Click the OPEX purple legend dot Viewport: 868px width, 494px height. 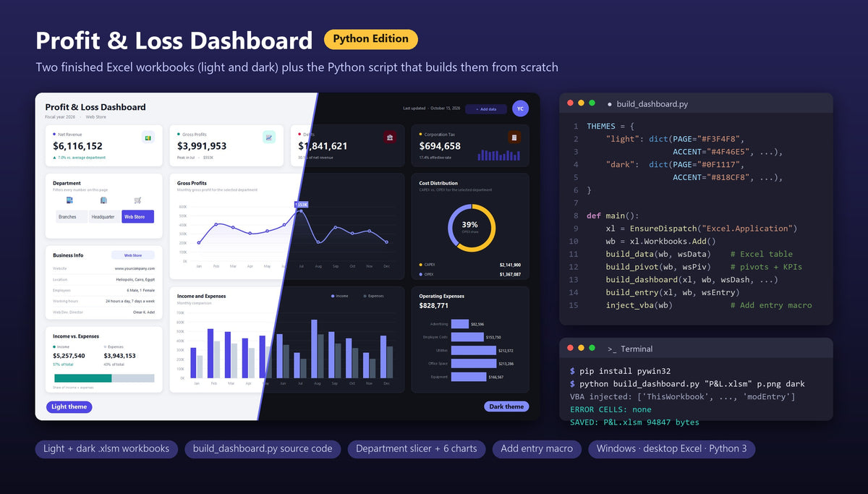(421, 275)
